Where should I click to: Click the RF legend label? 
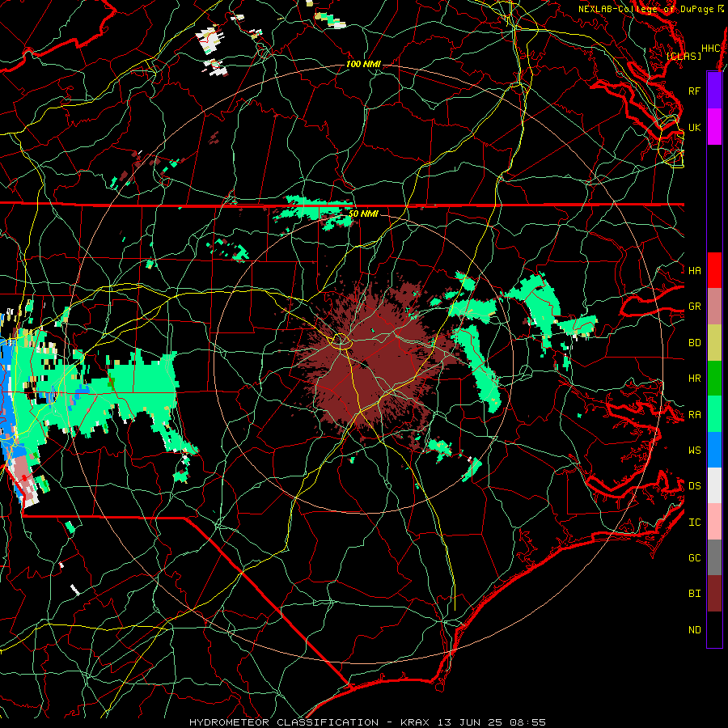coord(694,91)
